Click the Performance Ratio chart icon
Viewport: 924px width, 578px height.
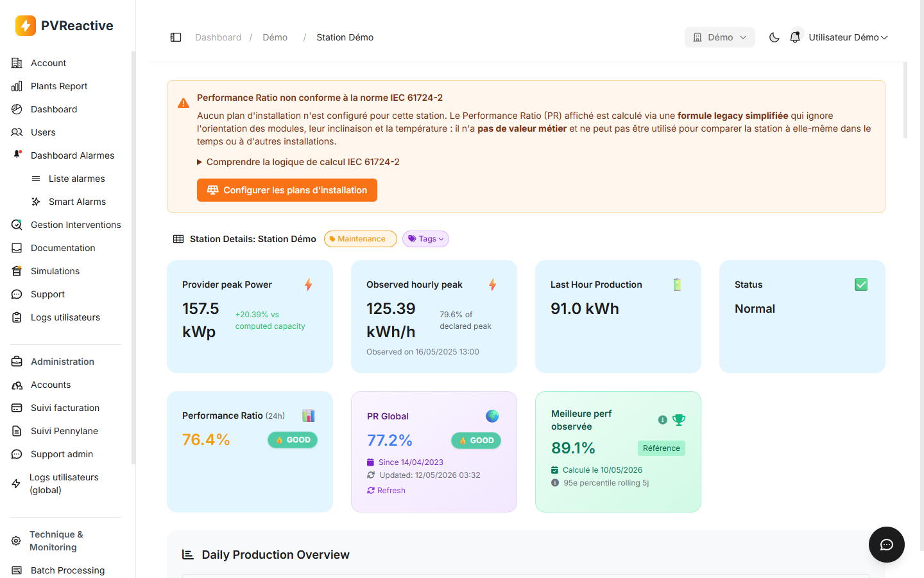point(309,416)
